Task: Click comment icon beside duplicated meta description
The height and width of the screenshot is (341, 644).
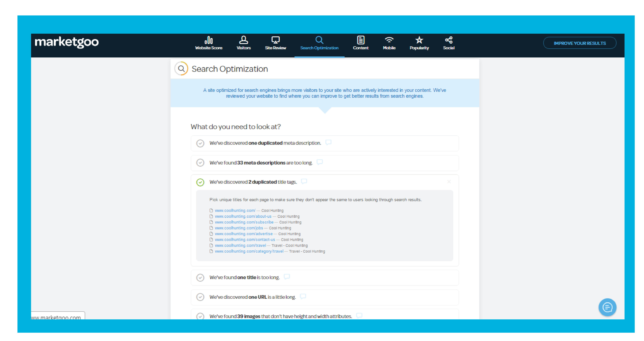Action: [328, 142]
